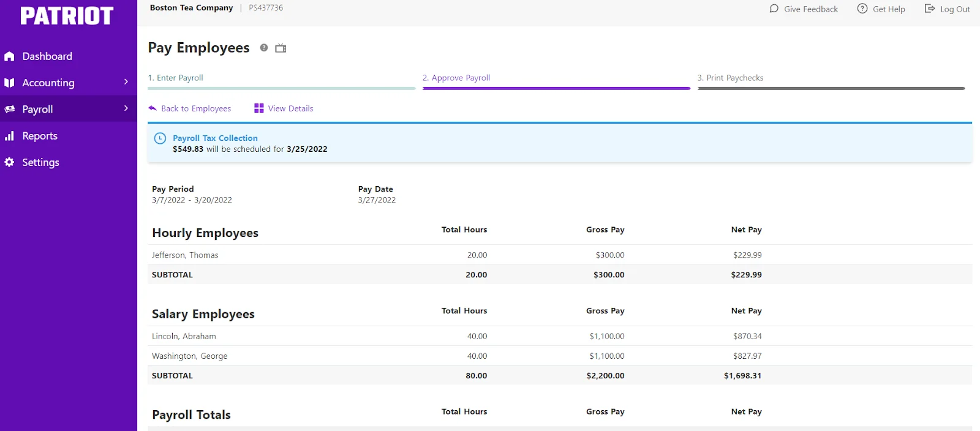Click Jefferson's net pay $229.99
Screen dimensions: 980x431
tap(747, 255)
